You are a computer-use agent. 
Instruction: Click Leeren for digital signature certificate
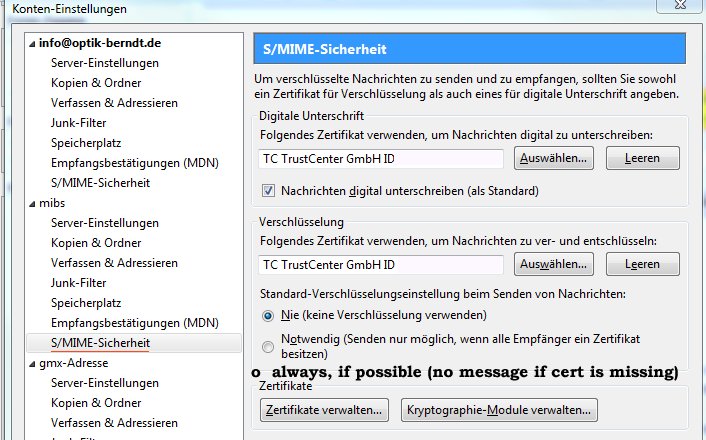643,158
